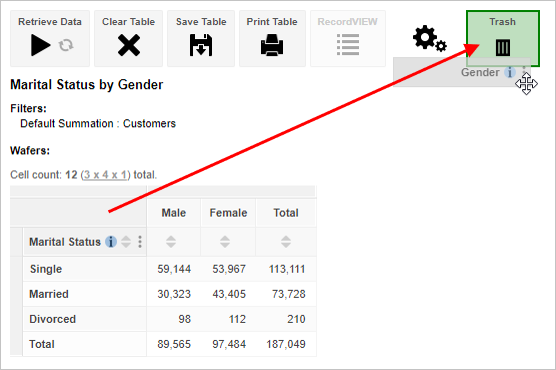The image size is (556, 370).
Task: Click the cell value 112
Action: click(x=237, y=319)
